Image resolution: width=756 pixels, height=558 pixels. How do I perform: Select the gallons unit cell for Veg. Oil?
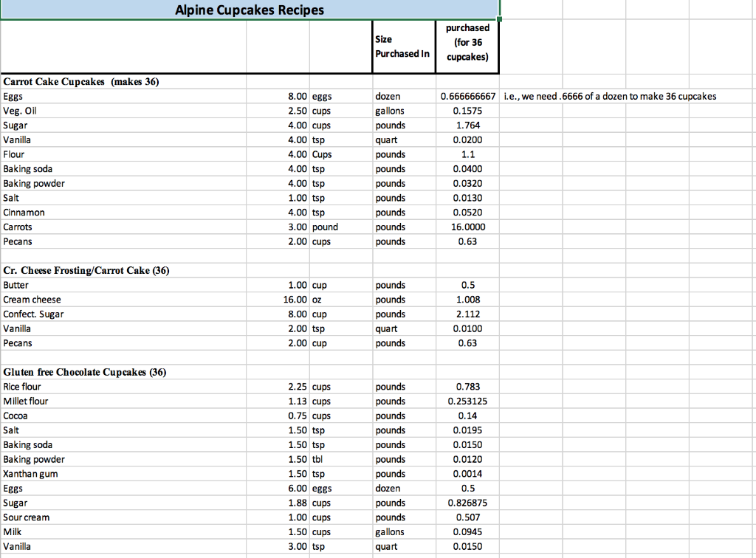point(390,111)
